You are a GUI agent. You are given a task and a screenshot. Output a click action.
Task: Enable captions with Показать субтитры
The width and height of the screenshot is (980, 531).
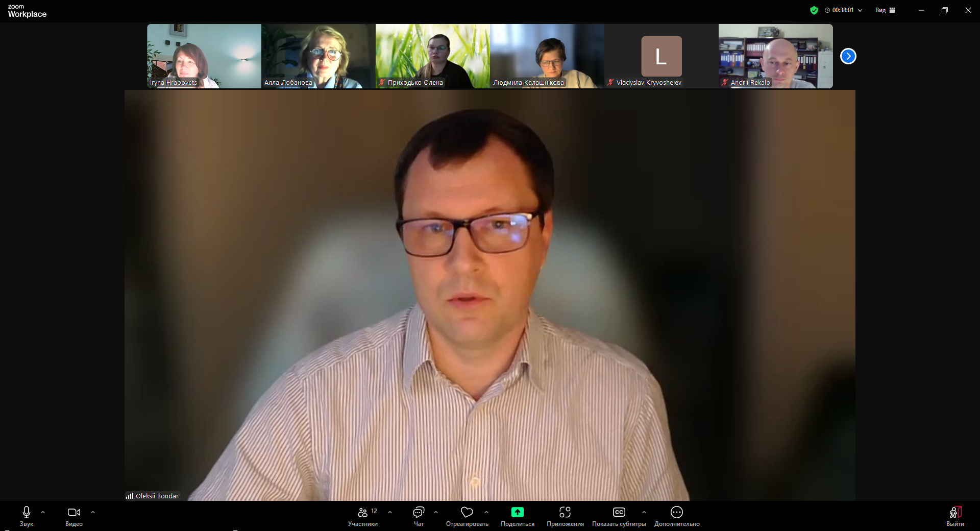point(619,516)
